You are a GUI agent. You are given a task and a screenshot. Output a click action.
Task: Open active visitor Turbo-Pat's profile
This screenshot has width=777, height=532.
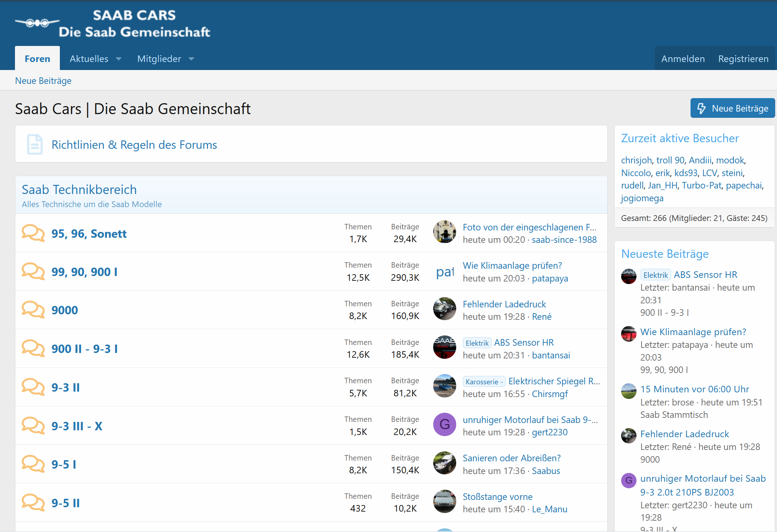point(701,185)
